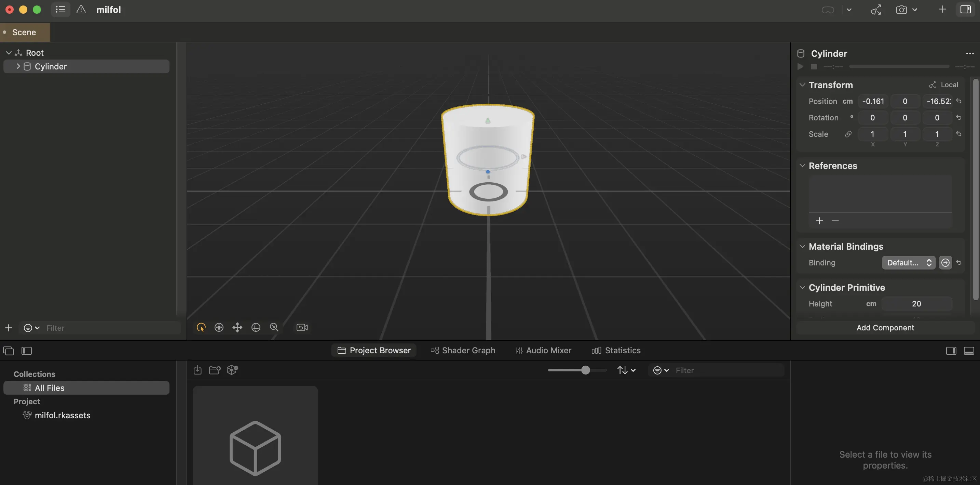Toggle the navigator list button in title bar
Image resolution: width=980 pixels, height=485 pixels.
click(x=60, y=10)
